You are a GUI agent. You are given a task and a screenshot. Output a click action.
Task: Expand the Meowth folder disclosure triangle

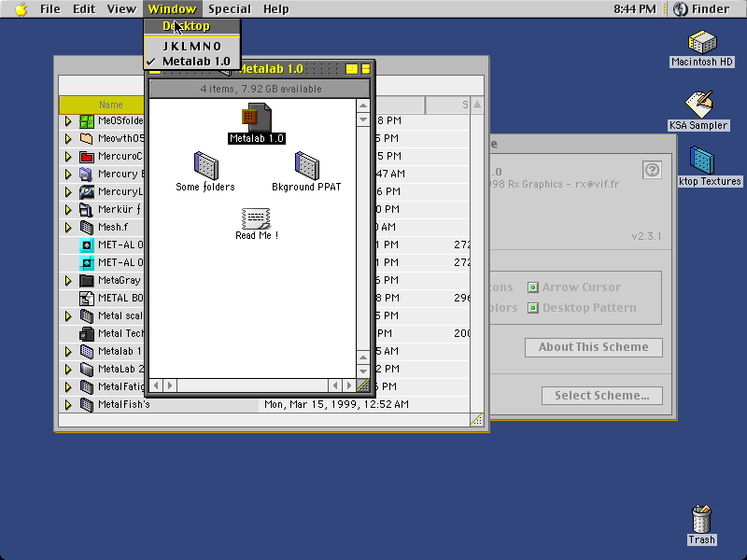[x=68, y=138]
